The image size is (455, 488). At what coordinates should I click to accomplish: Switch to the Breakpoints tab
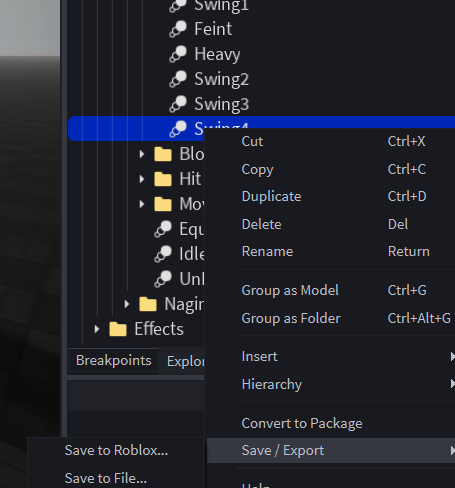pyautogui.click(x=114, y=361)
